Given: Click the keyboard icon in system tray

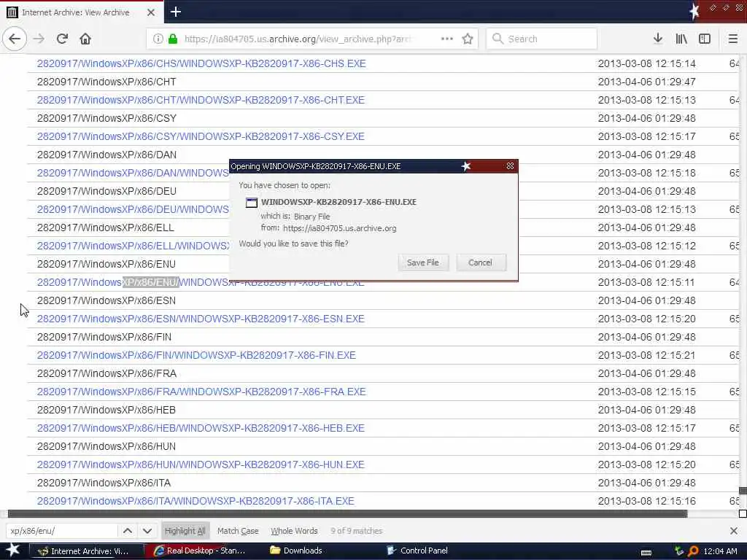Looking at the screenshot, I should click(646, 552).
